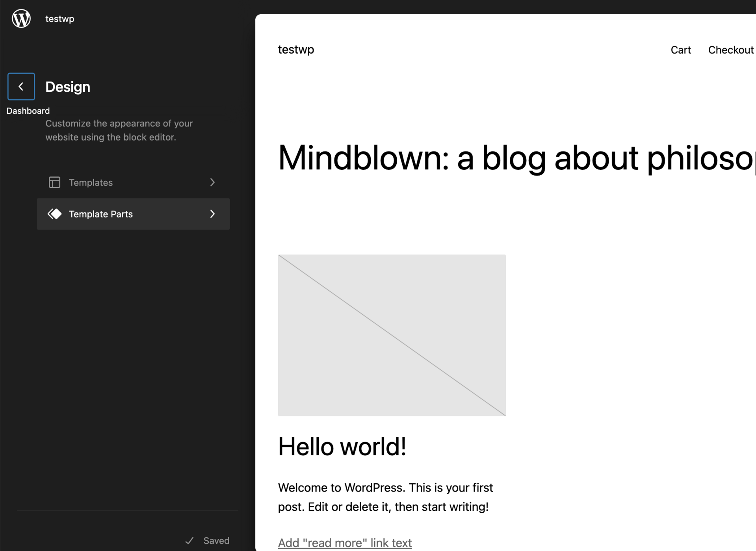The image size is (756, 551).
Task: Open the Templates menu item
Action: pyautogui.click(x=133, y=182)
